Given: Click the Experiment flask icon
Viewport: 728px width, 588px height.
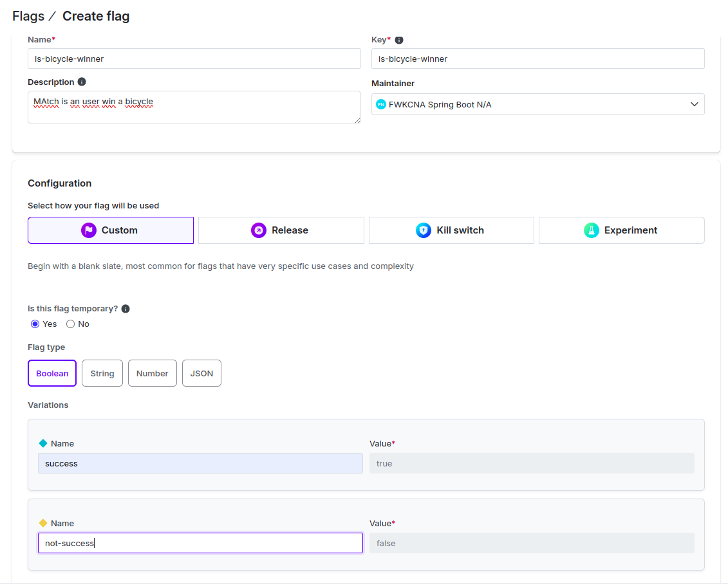Looking at the screenshot, I should point(591,230).
